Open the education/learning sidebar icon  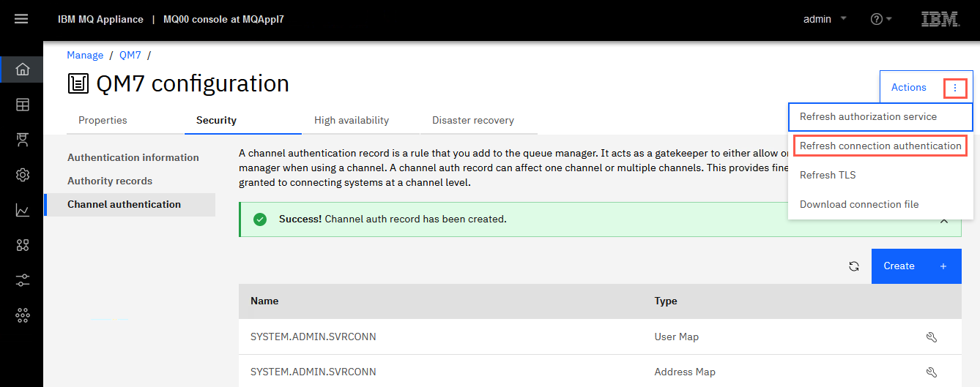22,140
